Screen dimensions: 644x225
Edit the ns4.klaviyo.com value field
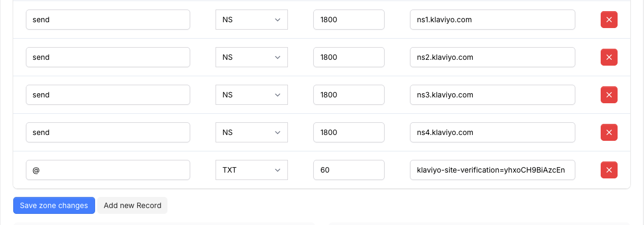tap(492, 132)
